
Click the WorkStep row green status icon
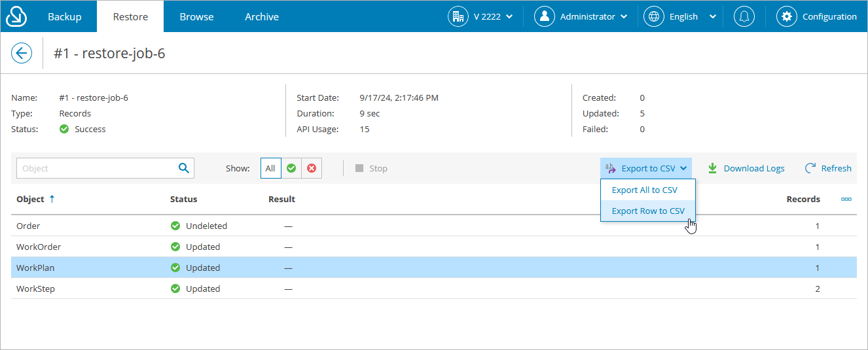pyautogui.click(x=175, y=289)
